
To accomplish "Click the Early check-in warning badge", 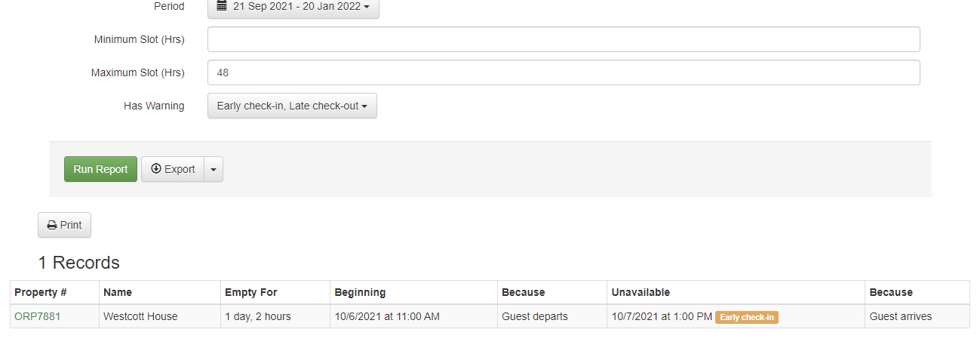I will 746,317.
